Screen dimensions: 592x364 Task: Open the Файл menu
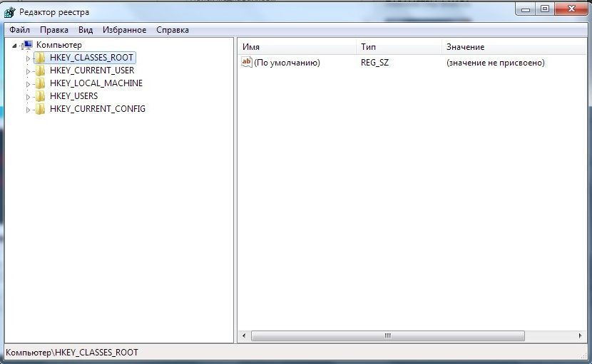20,30
